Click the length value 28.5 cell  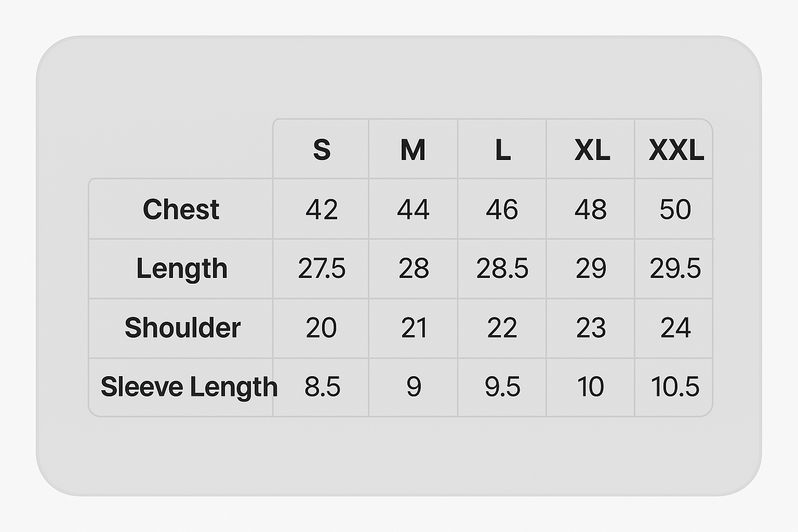[x=502, y=269]
